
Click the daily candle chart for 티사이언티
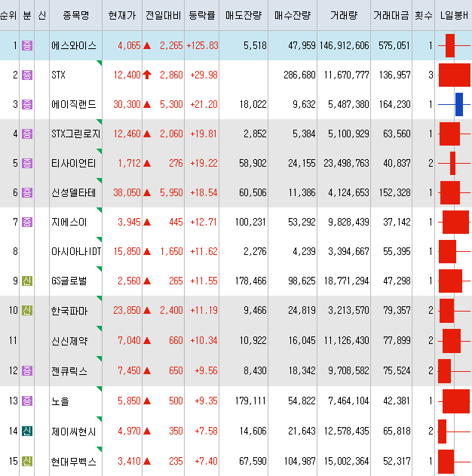454,164
